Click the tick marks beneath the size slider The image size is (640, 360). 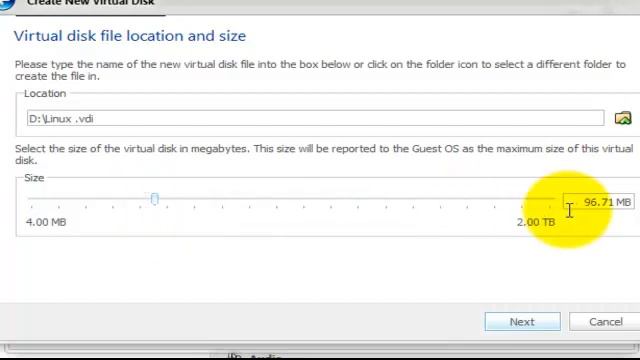[291, 207]
